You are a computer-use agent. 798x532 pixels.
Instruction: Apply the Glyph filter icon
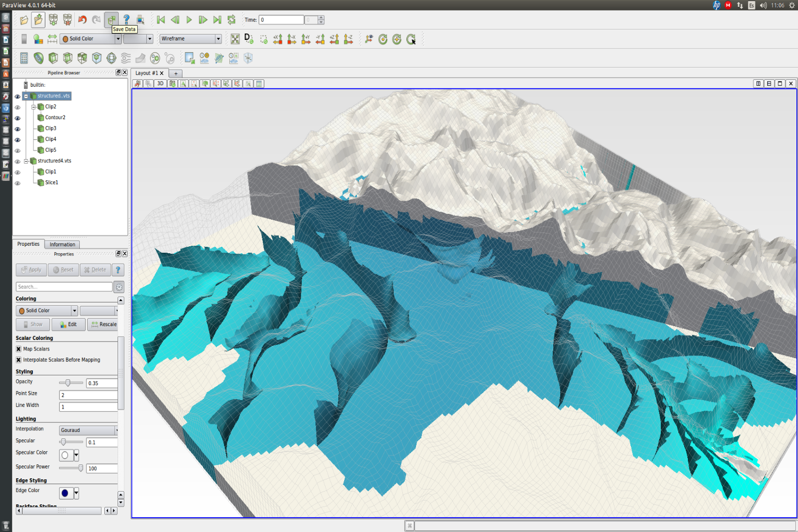[x=111, y=58]
